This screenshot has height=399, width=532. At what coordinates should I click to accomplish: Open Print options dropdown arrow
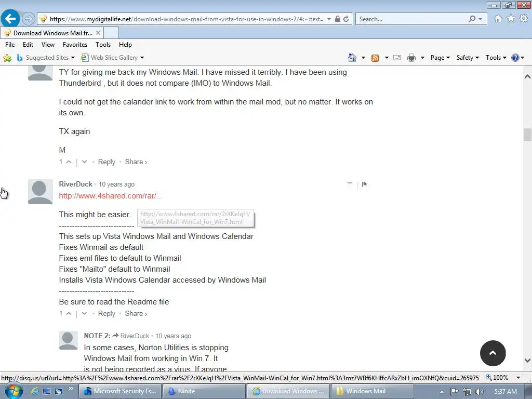[x=422, y=58]
